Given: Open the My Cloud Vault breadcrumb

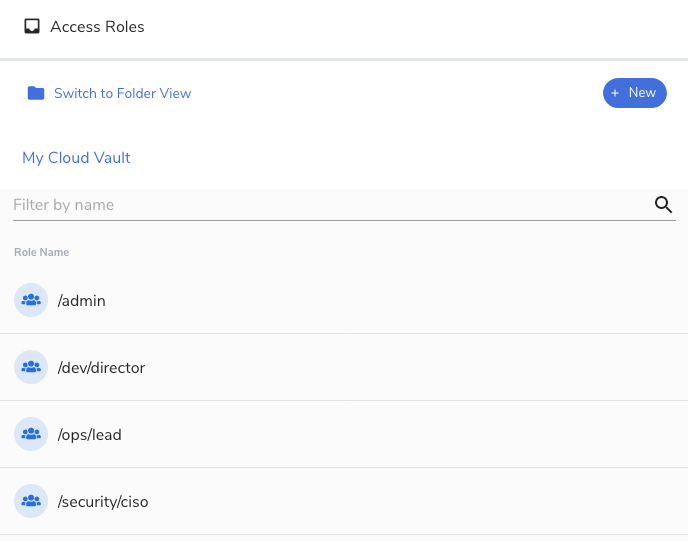Looking at the screenshot, I should pos(76,158).
